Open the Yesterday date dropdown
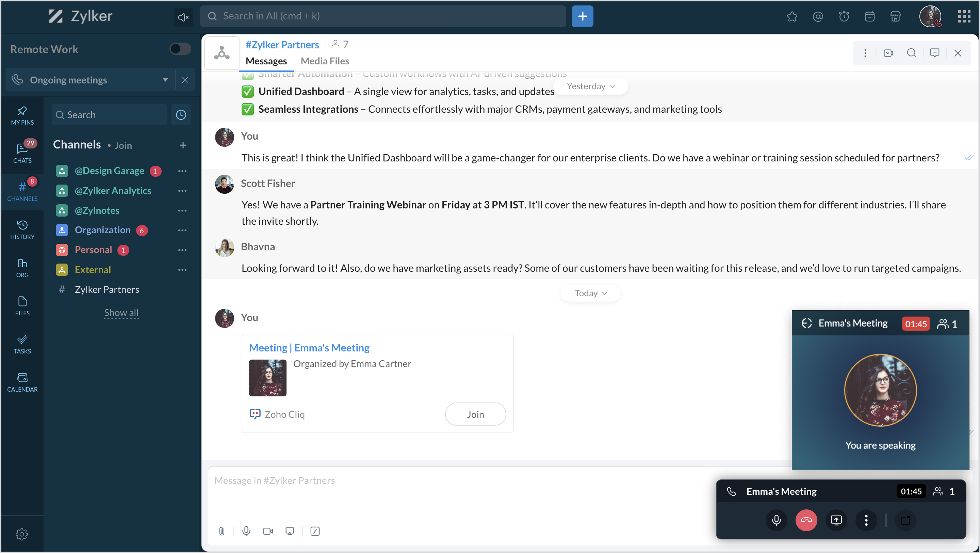 (590, 86)
